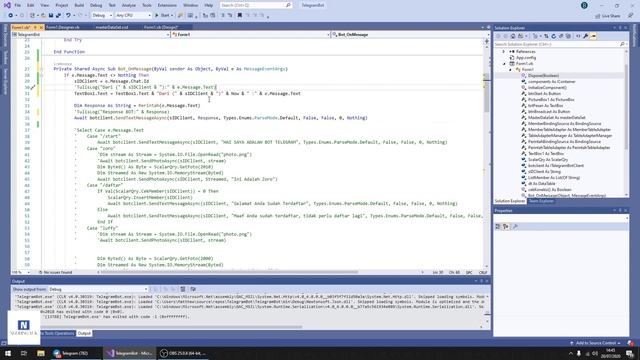This screenshot has height=360, width=640.
Task: Open File Explorer from taskbar
Action: pos(41,353)
